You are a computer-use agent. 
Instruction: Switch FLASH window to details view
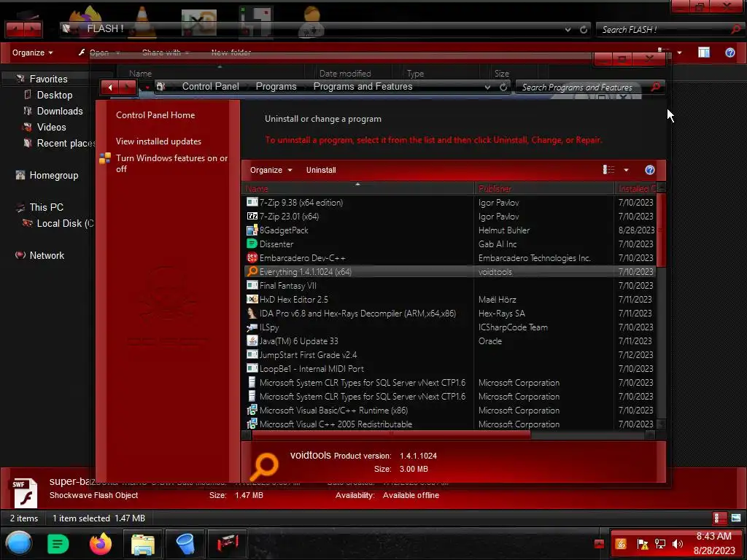pyautogui.click(x=719, y=518)
